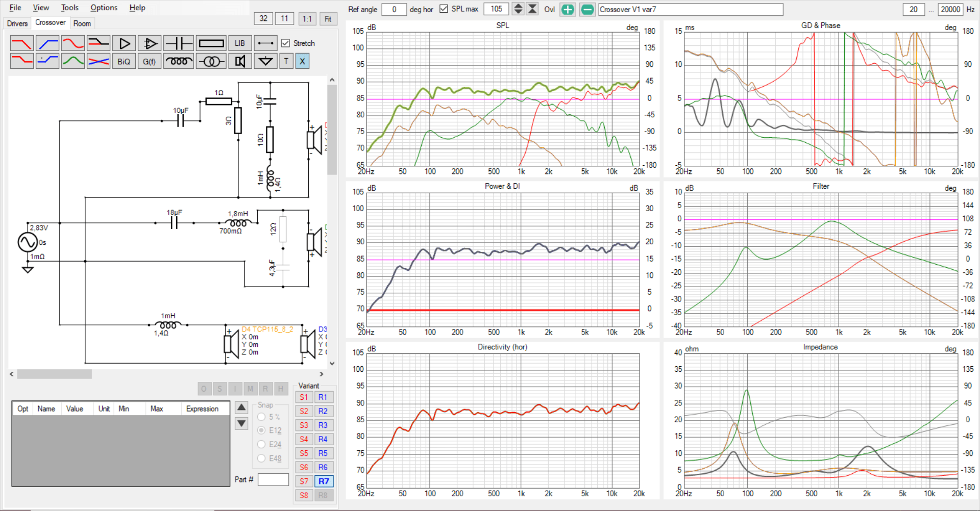The height and width of the screenshot is (511, 980).
Task: Fit schematic to view with Fit
Action: coord(328,19)
